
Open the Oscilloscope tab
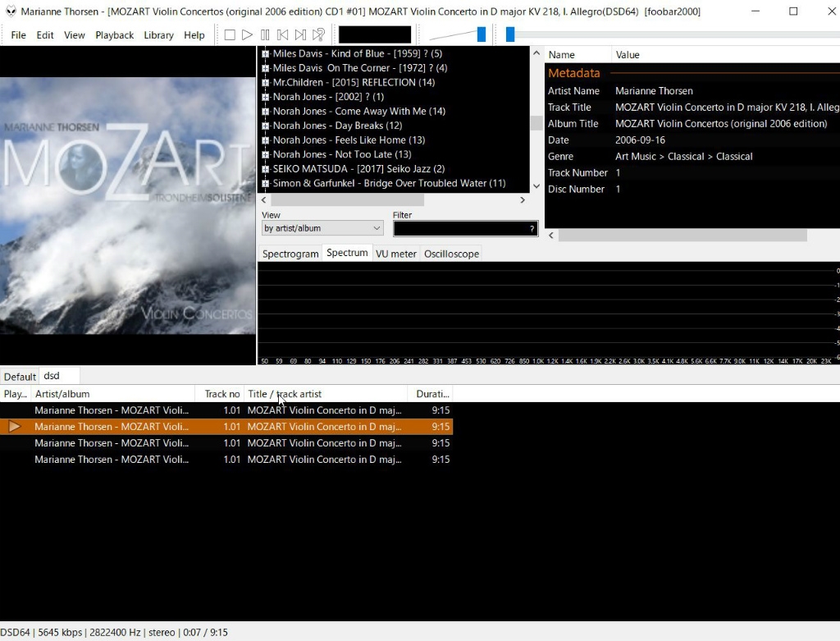coord(452,254)
